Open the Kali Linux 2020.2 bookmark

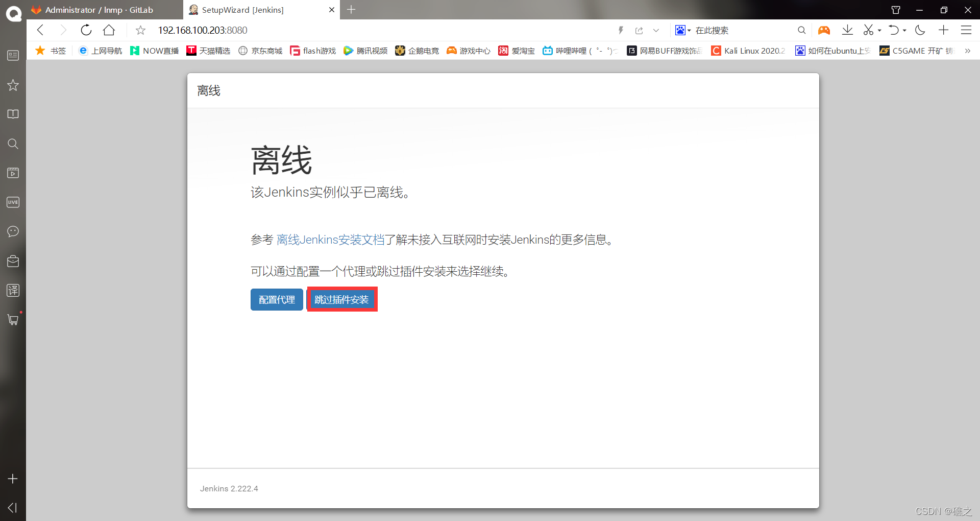(748, 51)
